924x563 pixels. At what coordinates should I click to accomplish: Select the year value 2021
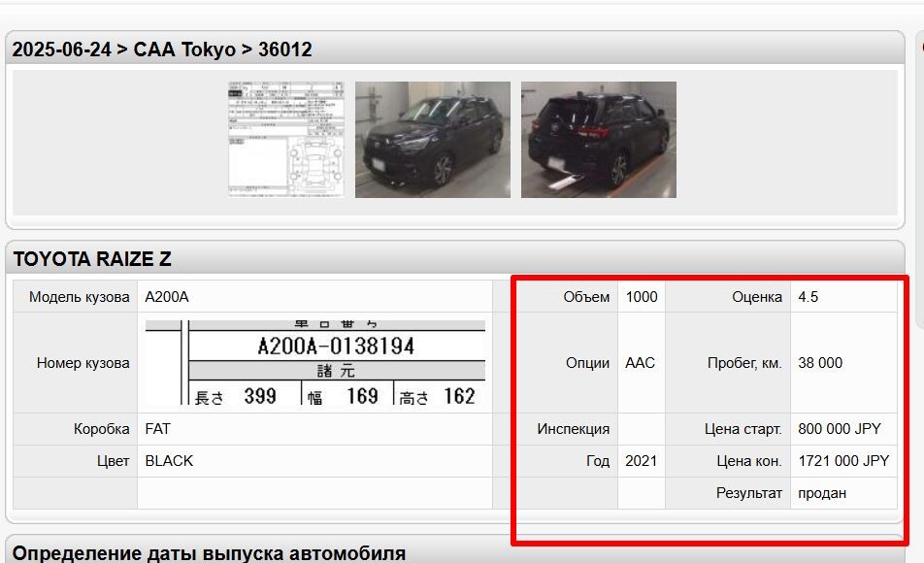(x=642, y=461)
